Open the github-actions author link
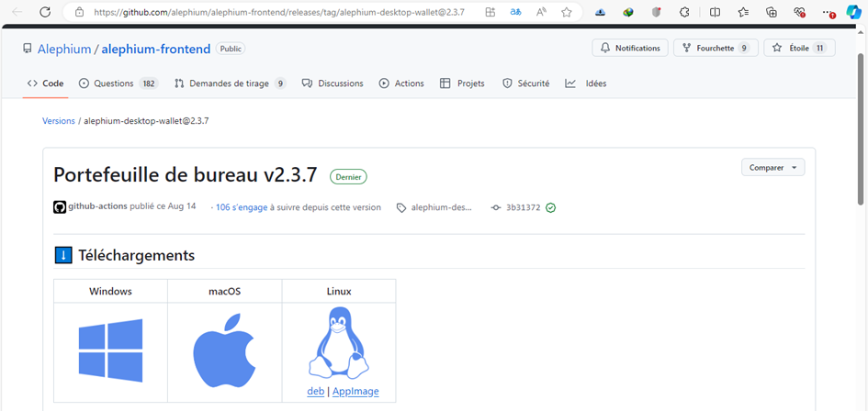 [98, 207]
